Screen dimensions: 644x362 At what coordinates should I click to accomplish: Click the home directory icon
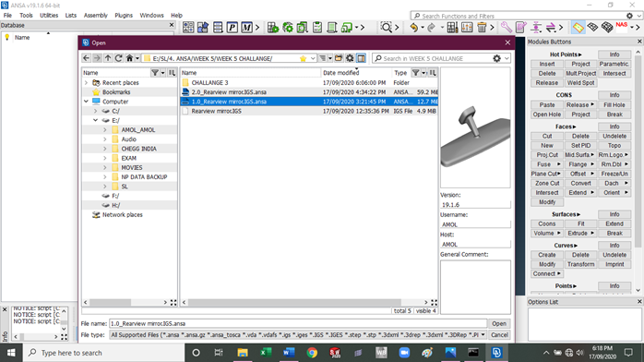[129, 58]
